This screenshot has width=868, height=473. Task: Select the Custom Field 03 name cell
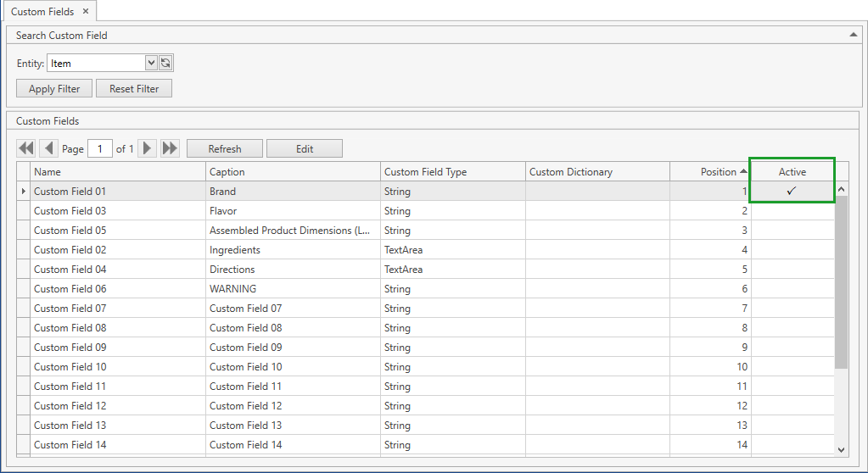coord(118,211)
